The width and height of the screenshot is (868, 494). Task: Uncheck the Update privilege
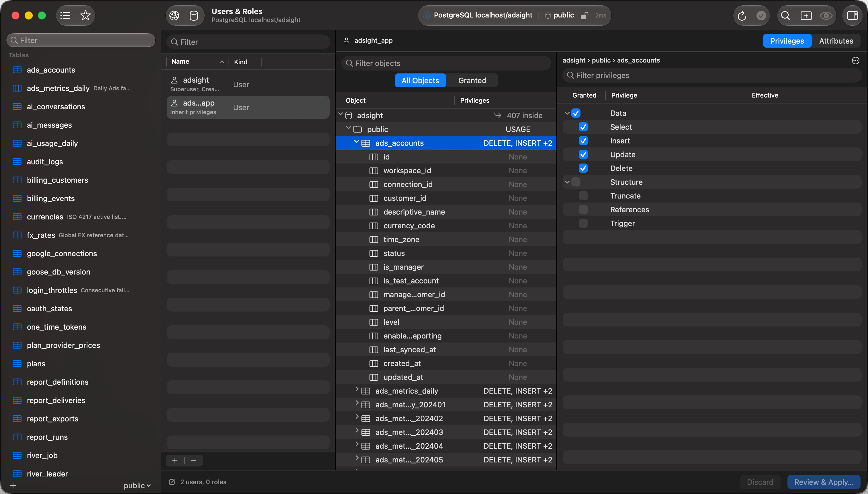(x=583, y=154)
